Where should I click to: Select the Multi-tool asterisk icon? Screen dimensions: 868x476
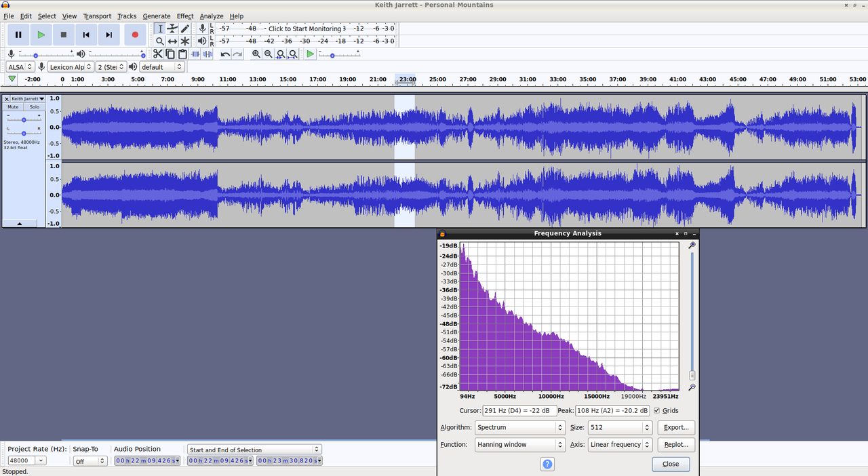coord(185,41)
